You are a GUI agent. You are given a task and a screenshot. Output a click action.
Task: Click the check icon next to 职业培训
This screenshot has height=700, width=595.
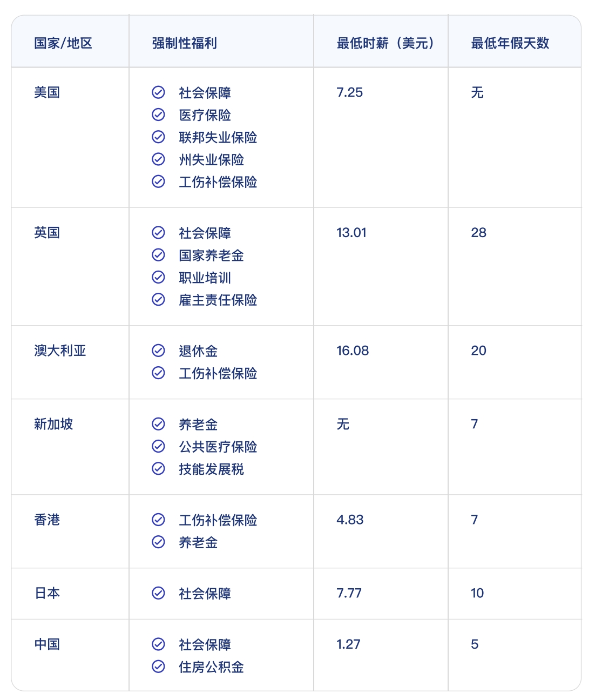158,277
